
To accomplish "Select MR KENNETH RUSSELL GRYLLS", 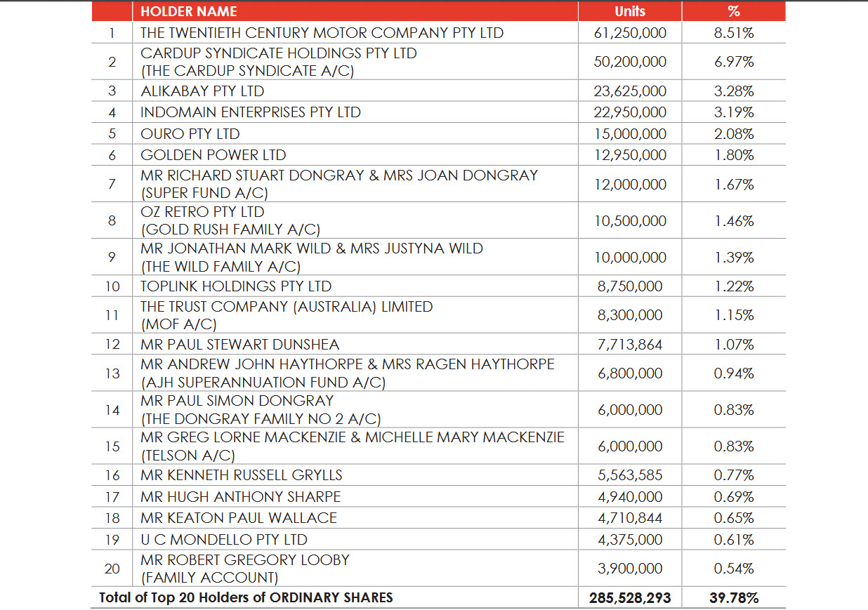I will [242, 475].
